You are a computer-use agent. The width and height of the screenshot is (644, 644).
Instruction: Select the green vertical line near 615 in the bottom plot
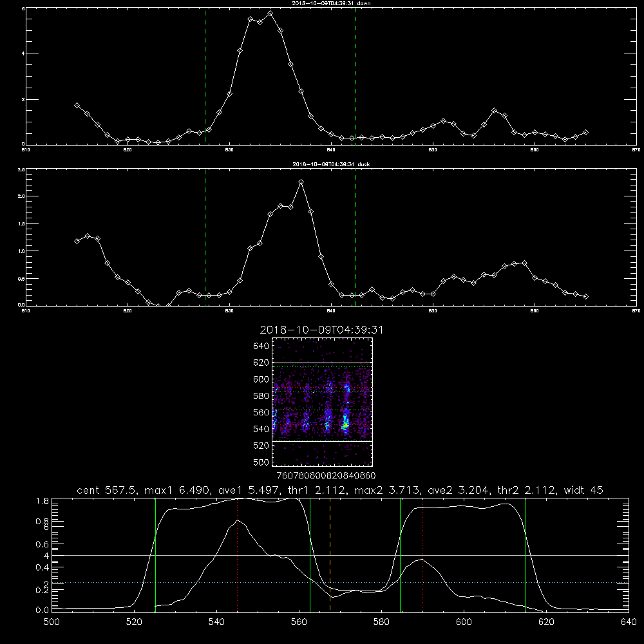(526, 554)
